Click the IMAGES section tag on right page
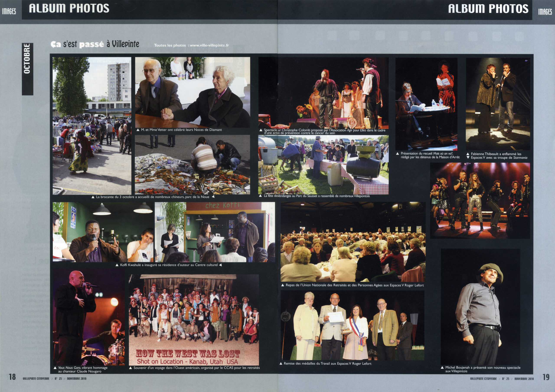Screen dimensions: 555x392 [545, 11]
